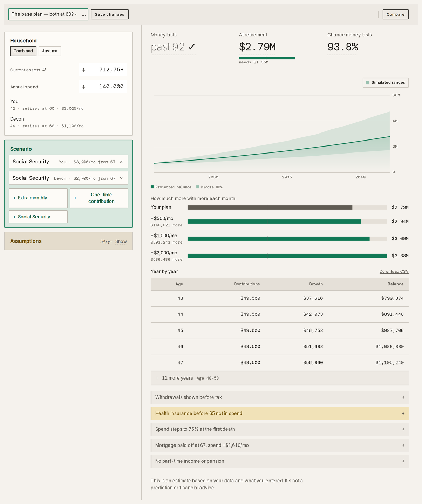This screenshot has width=422, height=504.
Task: Click Save changes button
Action: click(110, 14)
